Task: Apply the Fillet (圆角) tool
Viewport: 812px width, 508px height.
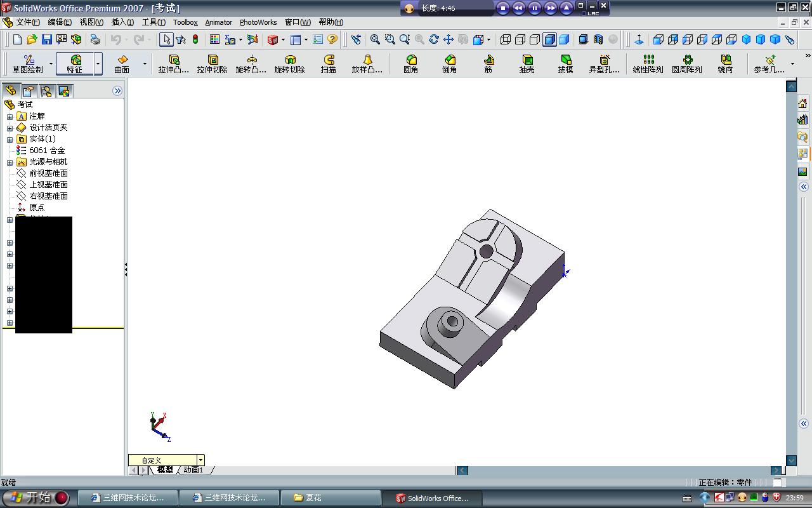Action: [x=411, y=63]
